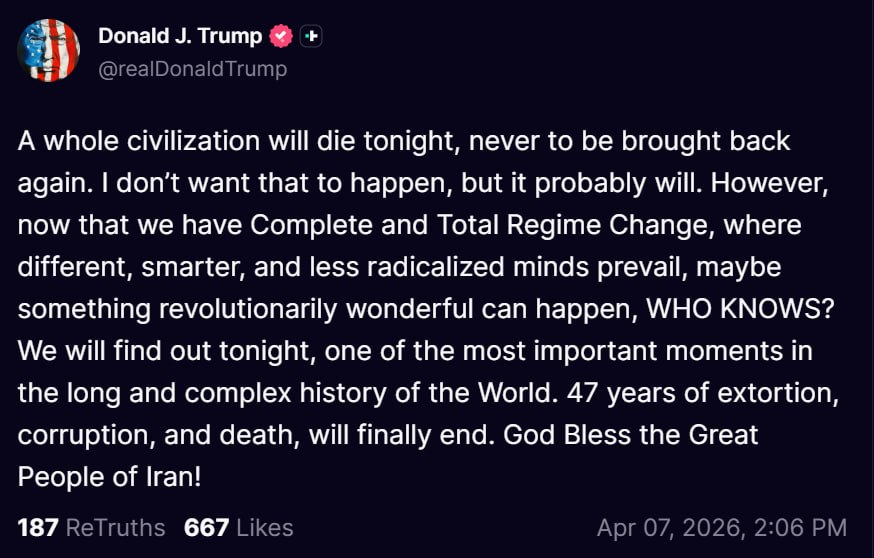Select the Likes label
The height and width of the screenshot is (558, 874).
[265, 527]
